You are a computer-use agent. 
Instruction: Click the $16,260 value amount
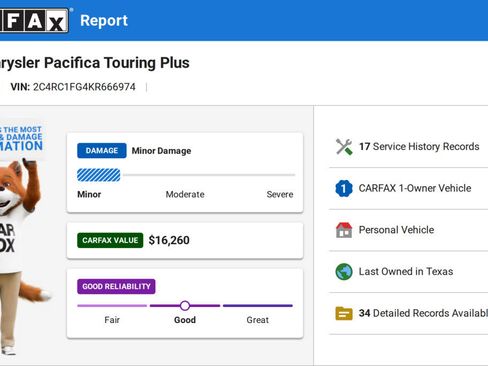(x=169, y=240)
